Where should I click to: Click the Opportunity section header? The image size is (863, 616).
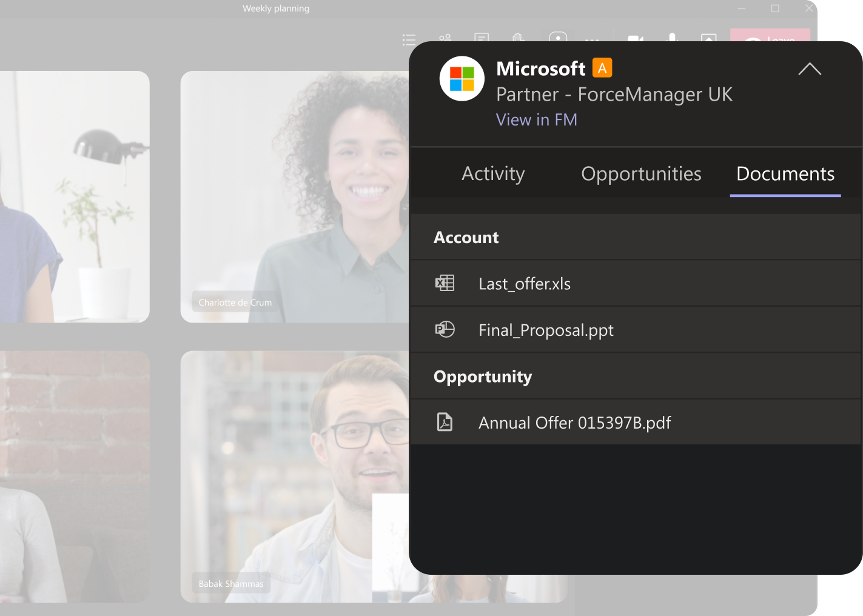(636, 377)
